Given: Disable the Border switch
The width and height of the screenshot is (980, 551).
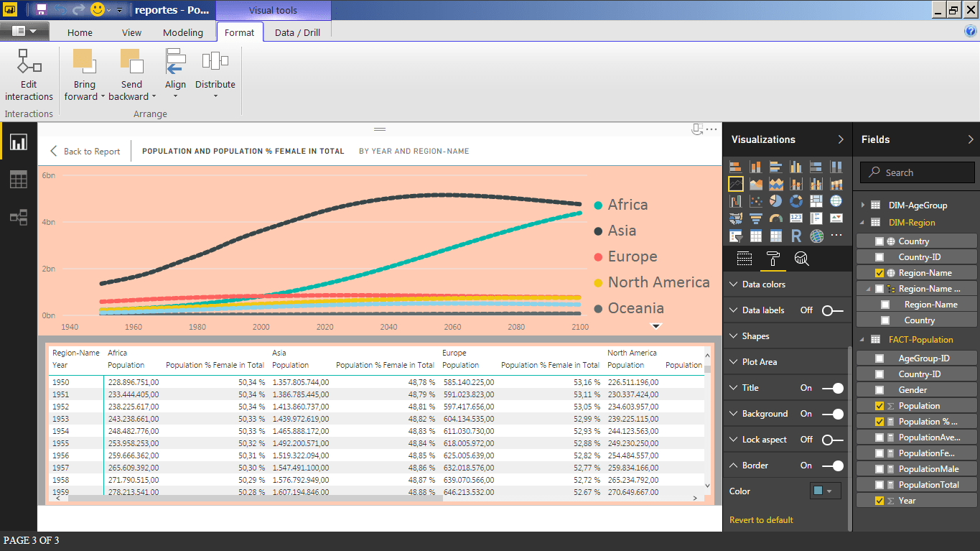Looking at the screenshot, I should tap(833, 466).
